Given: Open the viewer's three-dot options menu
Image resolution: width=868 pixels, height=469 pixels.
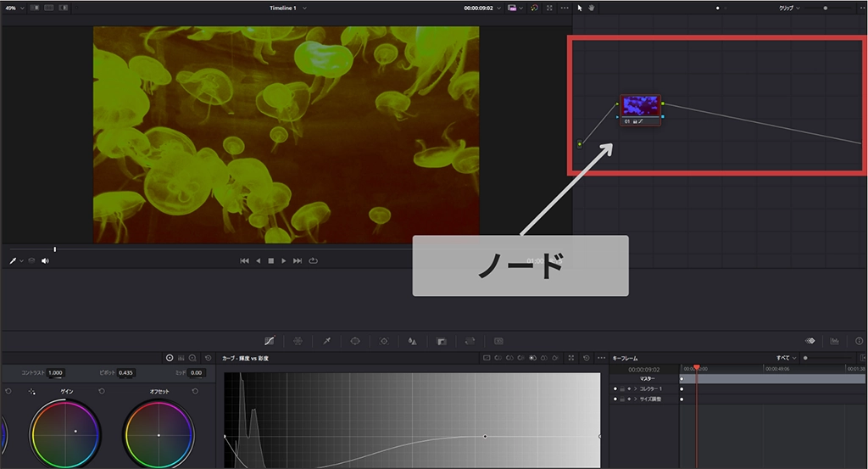Looking at the screenshot, I should [564, 8].
